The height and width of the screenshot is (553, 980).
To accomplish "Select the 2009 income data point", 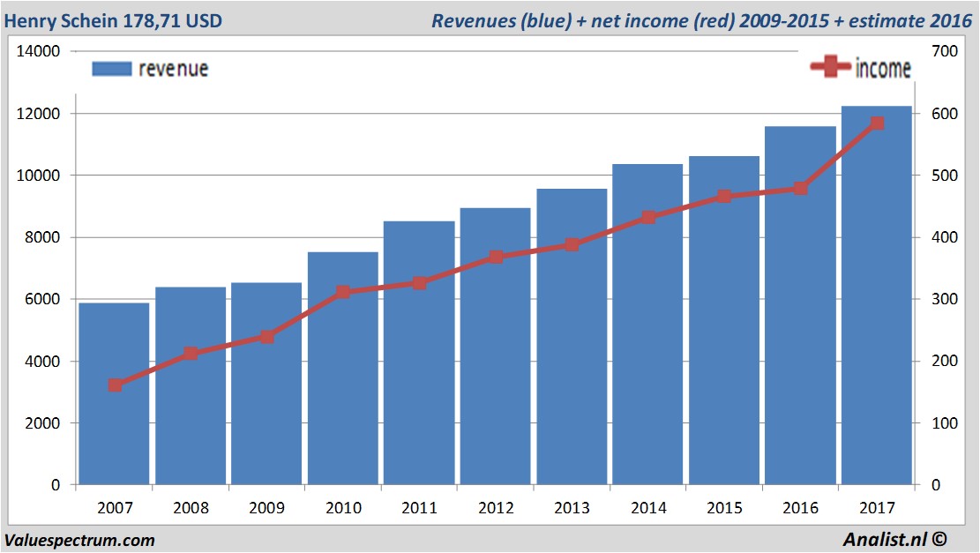I will click(267, 337).
